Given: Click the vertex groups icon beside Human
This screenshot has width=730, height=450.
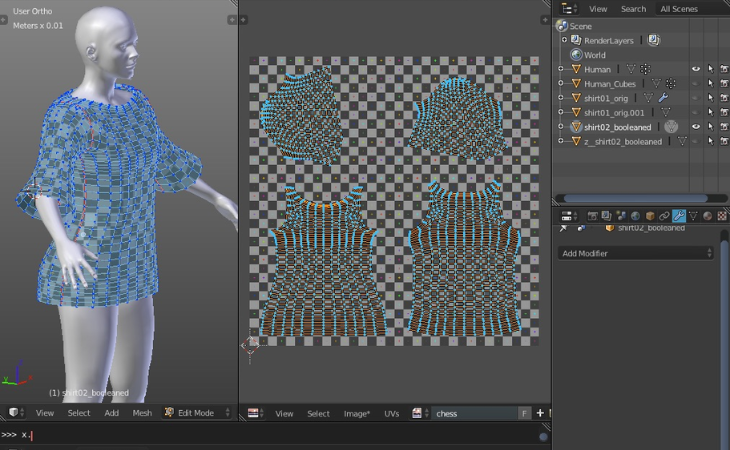Looking at the screenshot, I should click(x=645, y=69).
